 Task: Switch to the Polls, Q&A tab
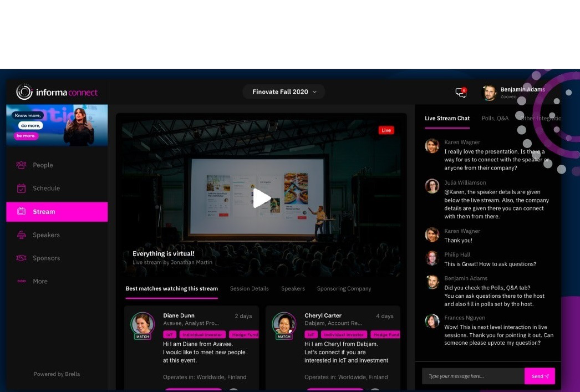click(495, 118)
